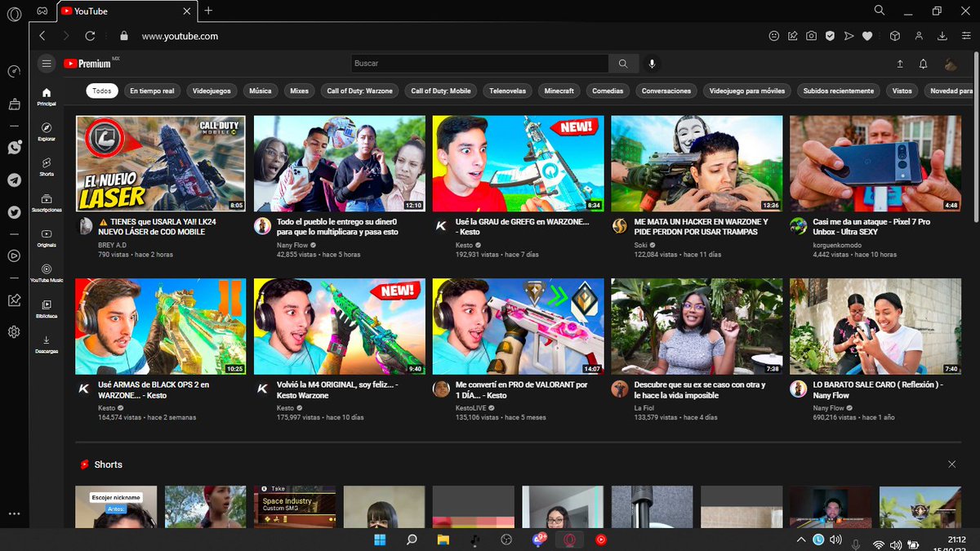The width and height of the screenshot is (980, 551).
Task: Open YouTube Music in sidebar
Action: click(x=47, y=273)
